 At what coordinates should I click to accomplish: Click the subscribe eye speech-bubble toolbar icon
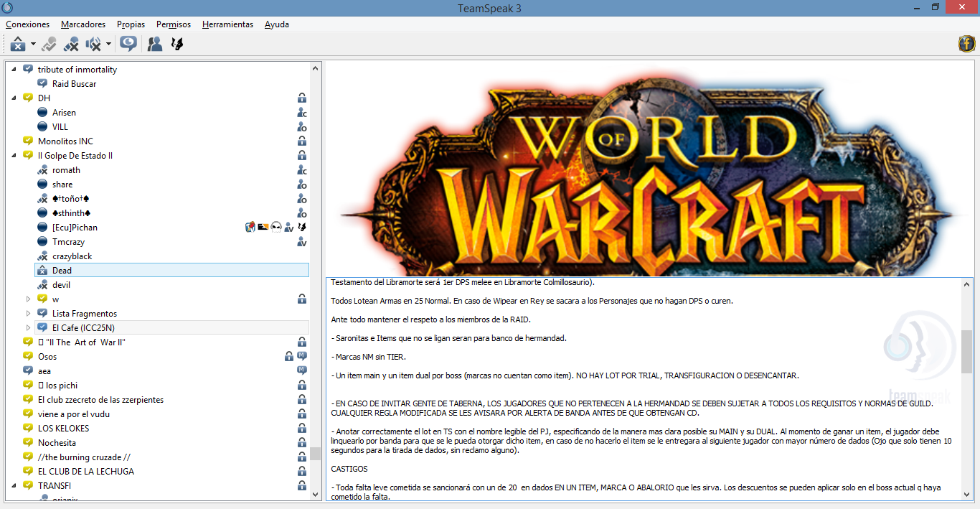pyautogui.click(x=128, y=45)
